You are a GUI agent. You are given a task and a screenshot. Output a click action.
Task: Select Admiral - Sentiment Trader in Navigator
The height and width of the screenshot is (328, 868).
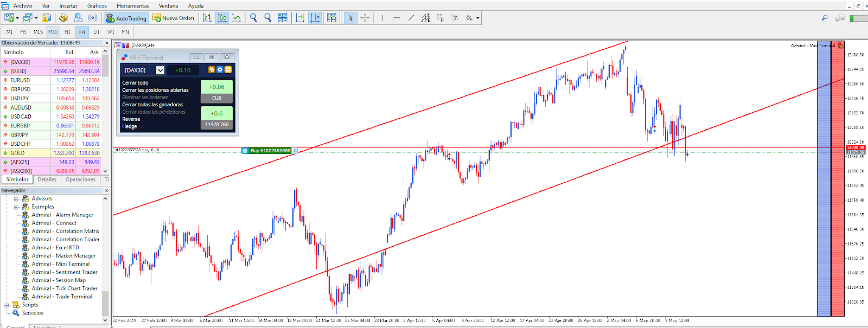[x=65, y=272]
